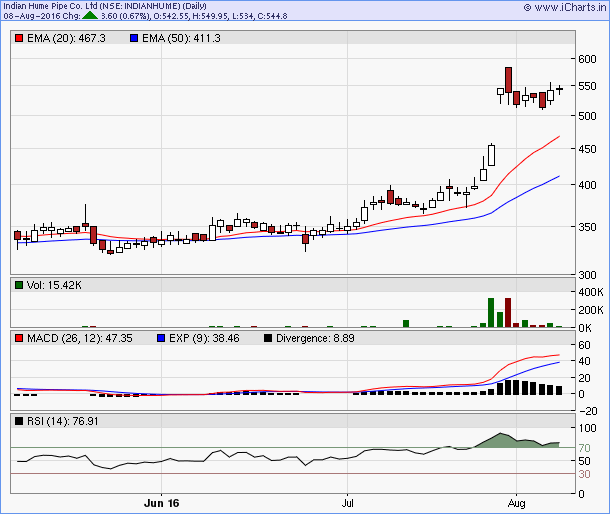Click the tallest dark red volume bar

point(508,312)
